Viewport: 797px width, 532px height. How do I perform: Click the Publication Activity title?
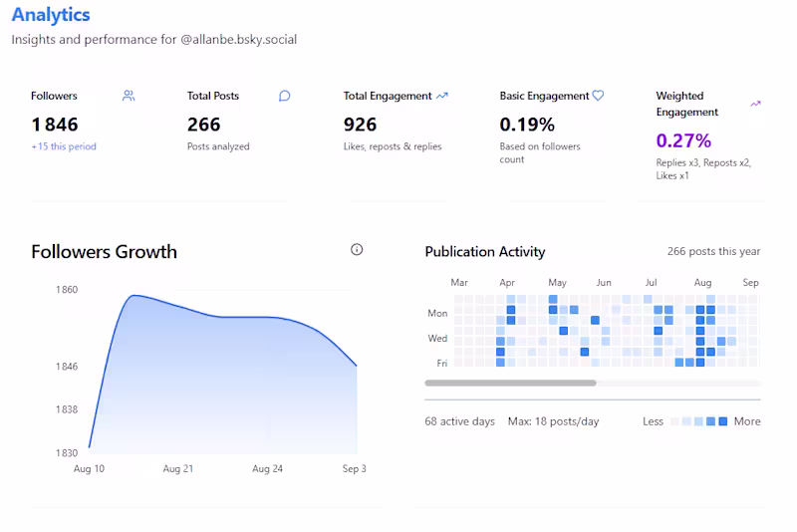click(485, 251)
